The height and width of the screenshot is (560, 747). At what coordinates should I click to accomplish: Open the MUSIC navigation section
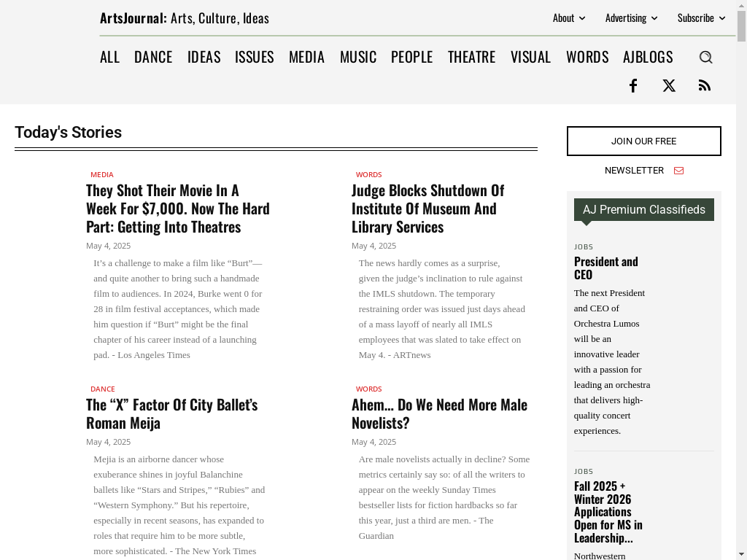point(358,57)
